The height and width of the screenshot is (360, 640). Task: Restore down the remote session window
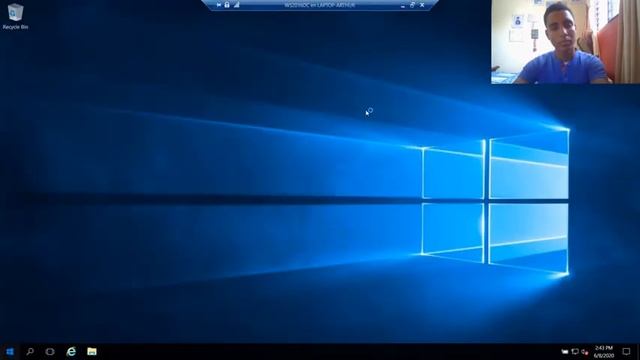coord(412,5)
